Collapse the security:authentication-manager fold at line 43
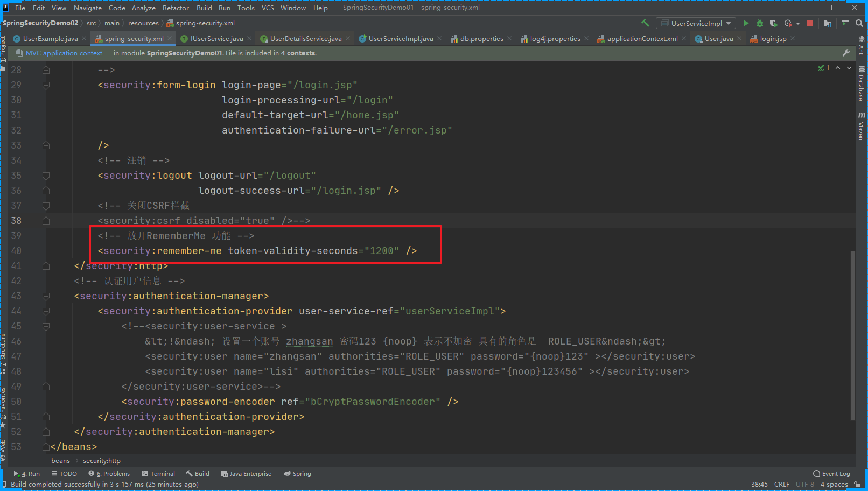Screen dimensions: 868x491 tap(46, 296)
